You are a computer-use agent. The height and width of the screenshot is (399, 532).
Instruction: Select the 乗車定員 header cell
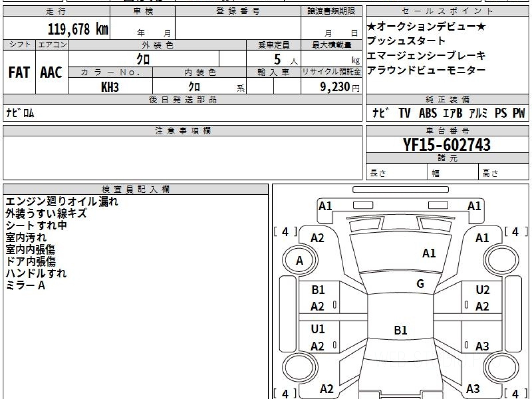coord(274,45)
